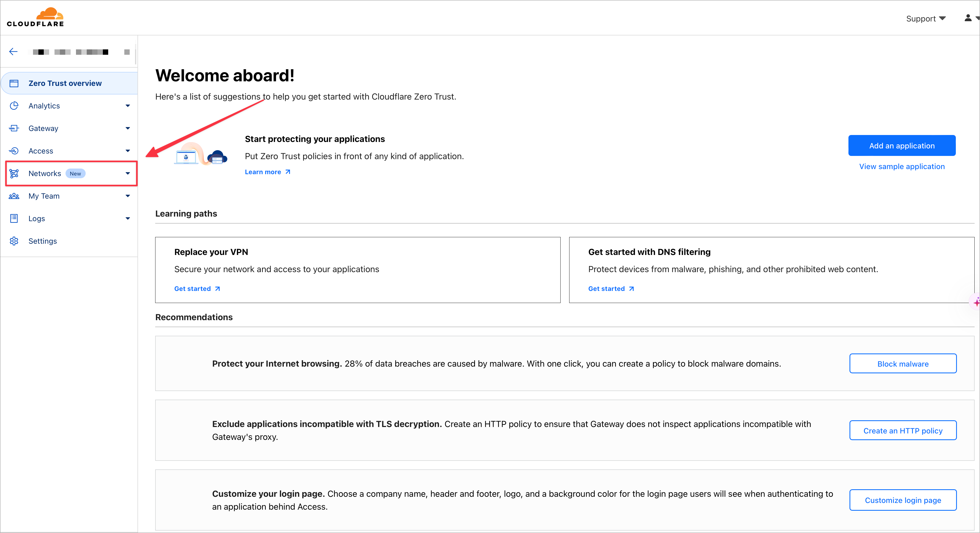Expand the Gateway menu arrow

point(128,128)
